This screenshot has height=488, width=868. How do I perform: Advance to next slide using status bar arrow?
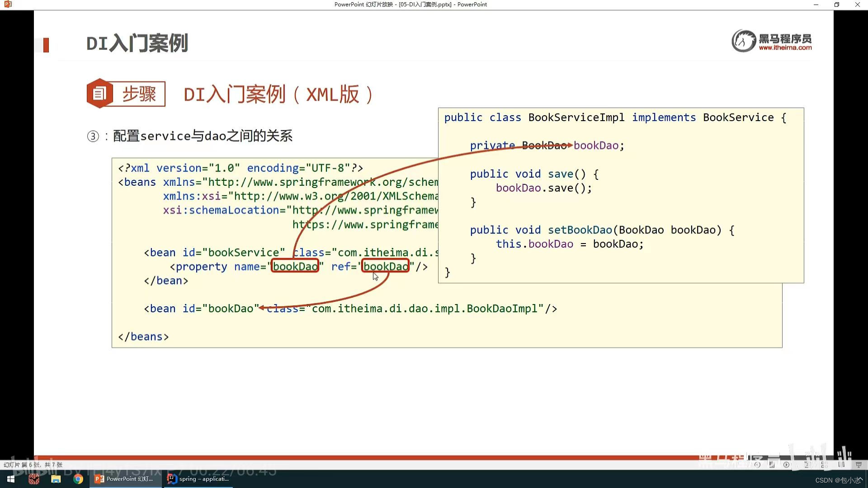786,465
